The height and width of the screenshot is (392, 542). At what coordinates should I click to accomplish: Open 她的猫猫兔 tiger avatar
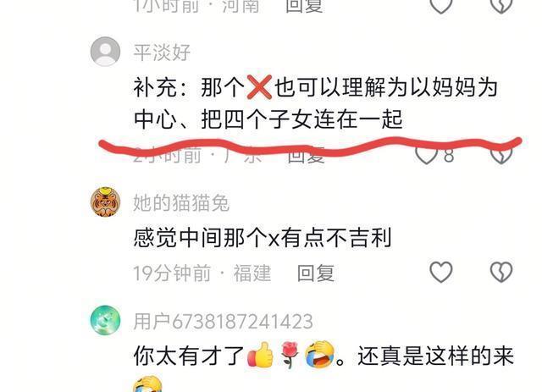105,202
